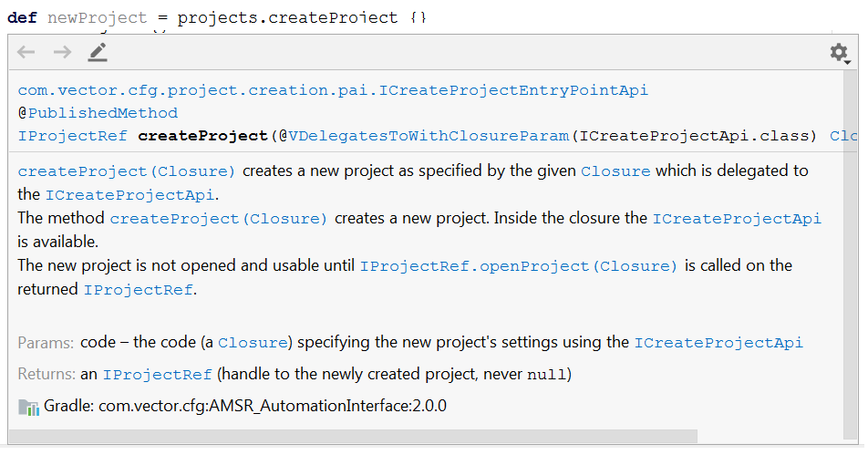Click the Closure link in Params
Screen dimensions: 868x455
253,343
